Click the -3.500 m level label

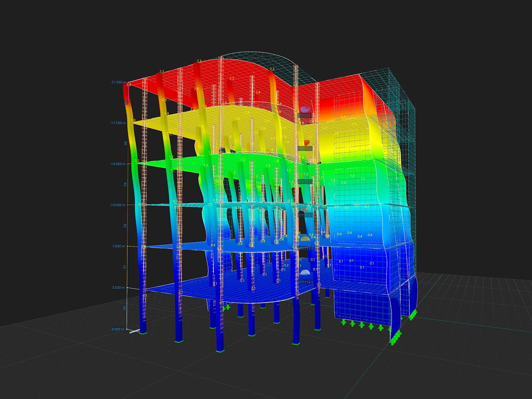pos(117,287)
